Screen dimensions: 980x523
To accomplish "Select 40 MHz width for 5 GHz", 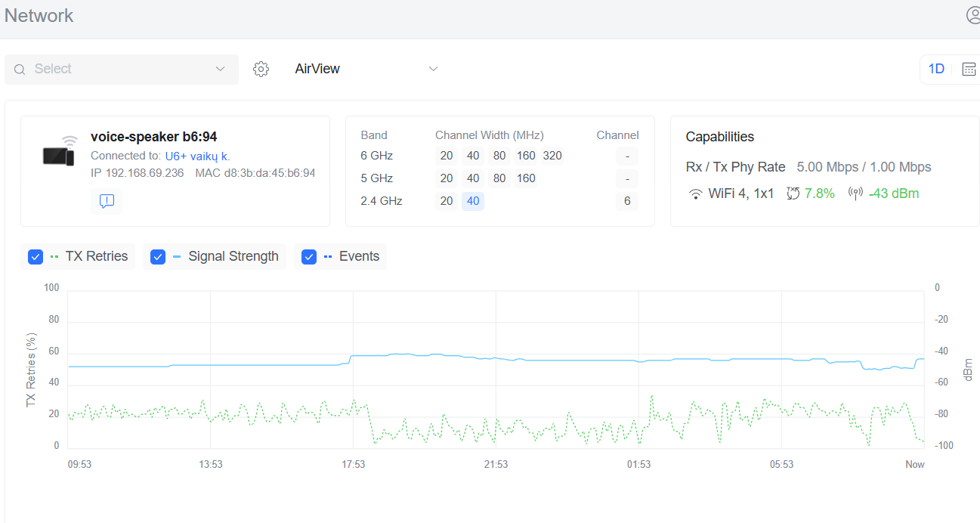I will tap(473, 178).
